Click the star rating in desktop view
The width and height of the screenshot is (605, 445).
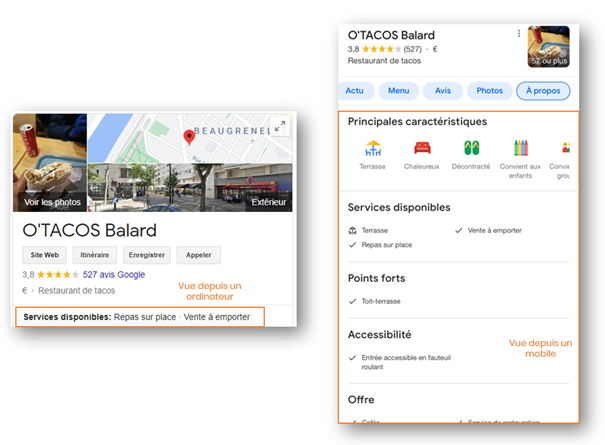[x=58, y=275]
